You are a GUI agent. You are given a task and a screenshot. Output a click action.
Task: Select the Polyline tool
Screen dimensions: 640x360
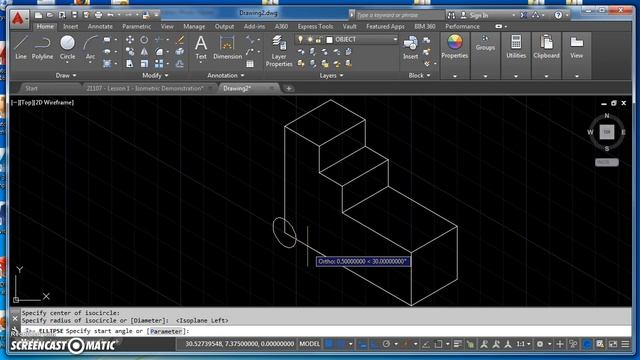(42, 48)
